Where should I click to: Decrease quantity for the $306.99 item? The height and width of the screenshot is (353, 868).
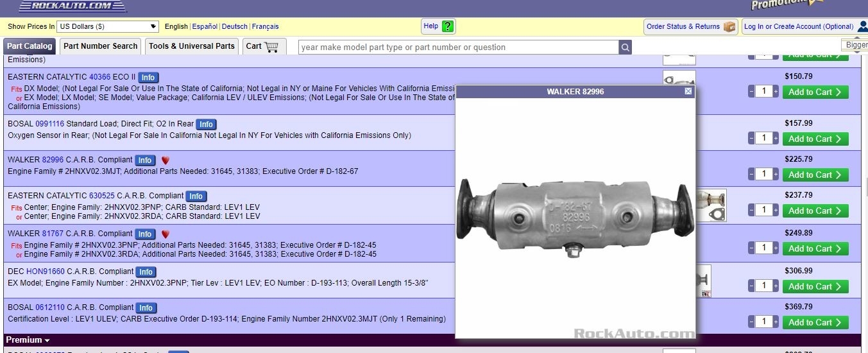pos(751,286)
